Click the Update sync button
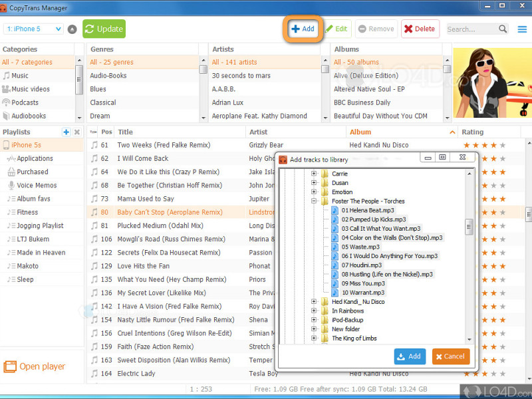 click(x=104, y=29)
